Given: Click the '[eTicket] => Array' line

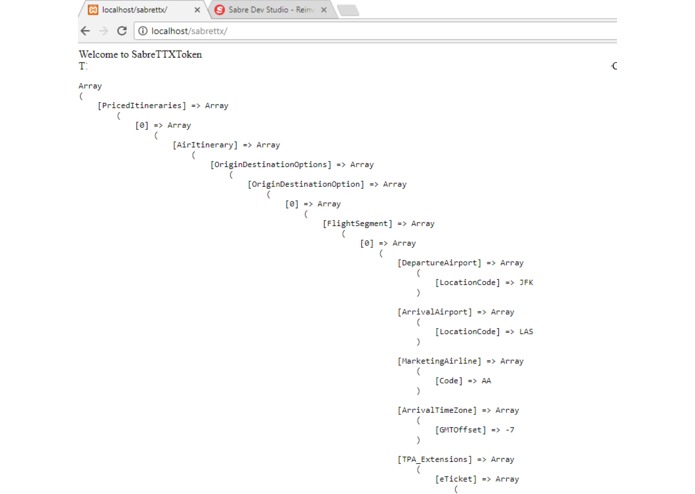Looking at the screenshot, I should click(477, 479).
